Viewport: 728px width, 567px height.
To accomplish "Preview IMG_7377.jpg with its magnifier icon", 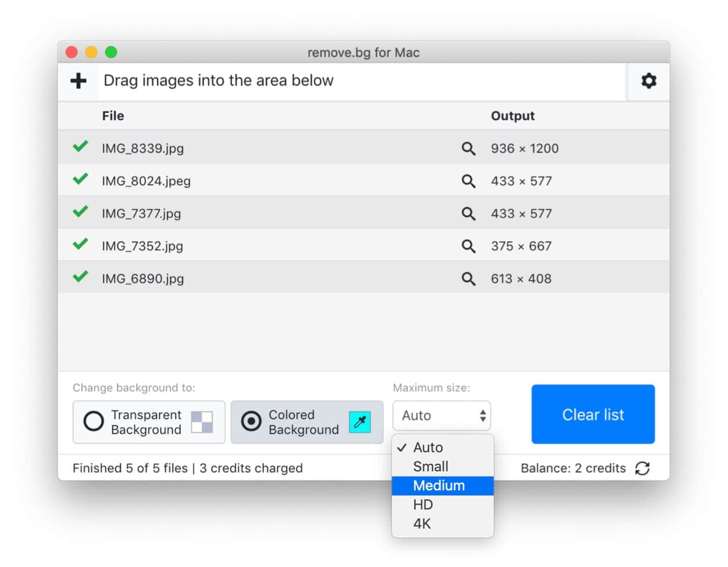I will (468, 213).
